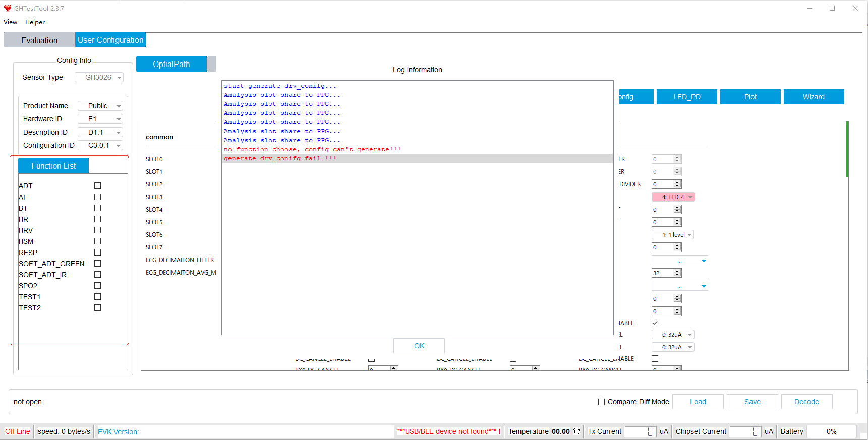Select SLOT3 in the common list
Viewport: 868px width, 440px height.
pos(154,197)
